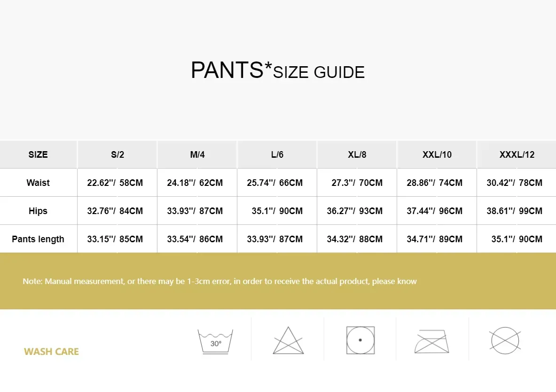This screenshot has height=392, width=556.
Task: Click the Waist row label
Action: (38, 183)
